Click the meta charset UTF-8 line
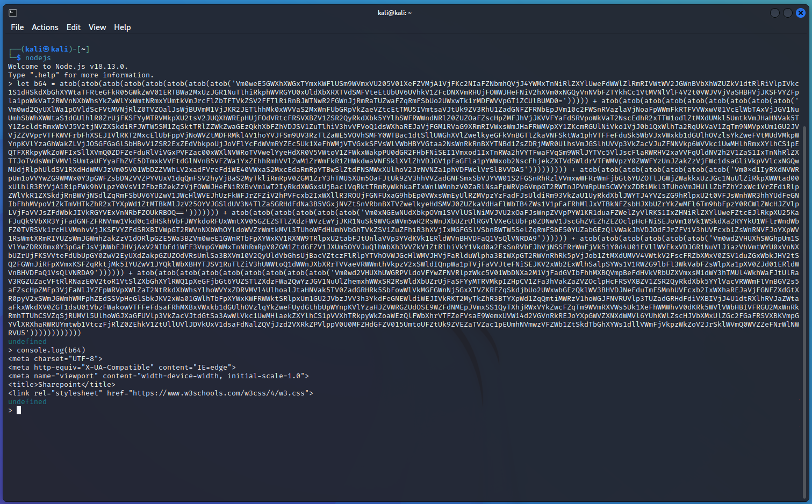 [x=55, y=359]
